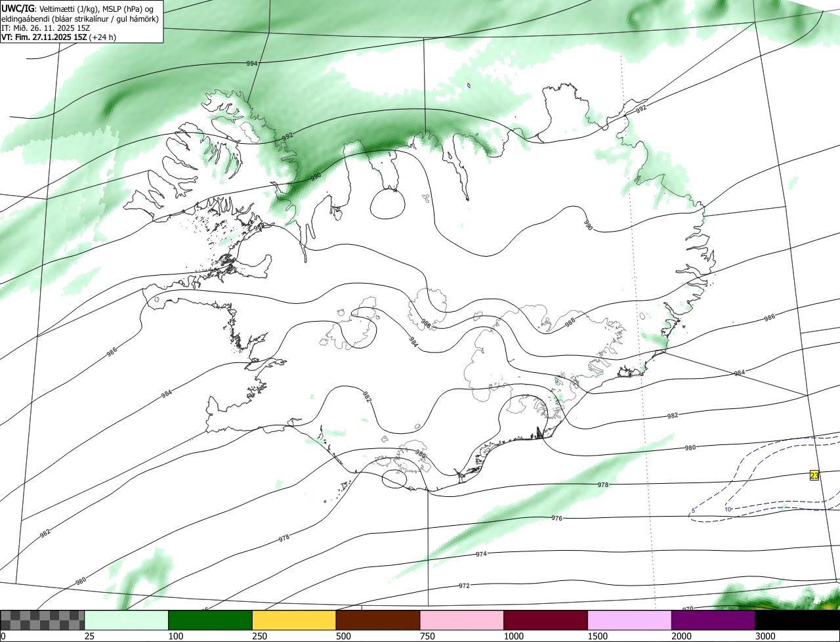The width and height of the screenshot is (840, 642).
Task: Click the blue dashed contour label 10
Action: tap(728, 509)
